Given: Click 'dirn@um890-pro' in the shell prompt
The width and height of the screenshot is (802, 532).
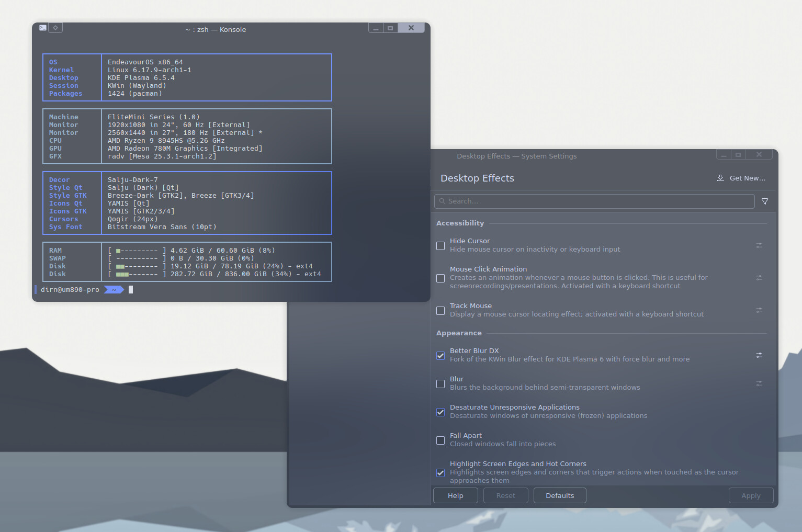Looking at the screenshot, I should (x=70, y=290).
